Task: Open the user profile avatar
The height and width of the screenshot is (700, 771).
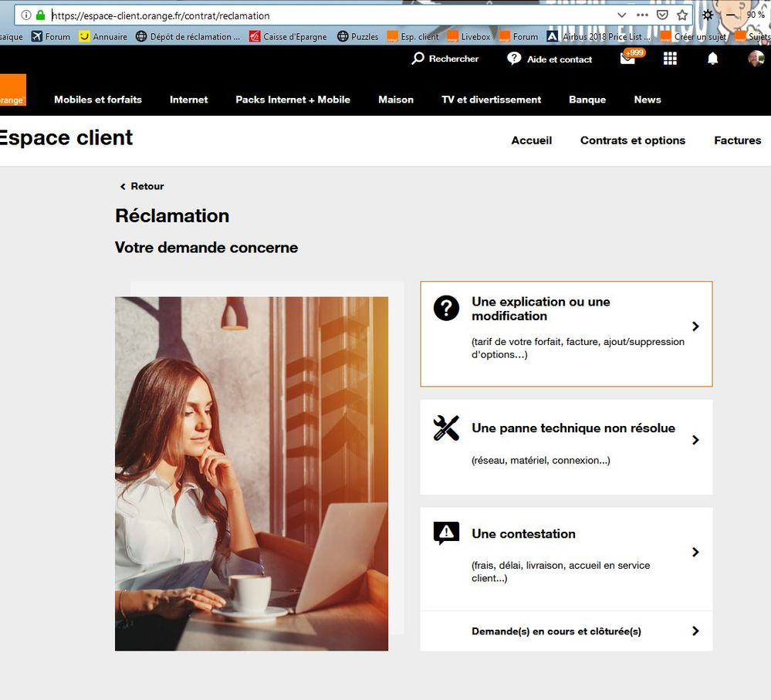Action: 757,58
